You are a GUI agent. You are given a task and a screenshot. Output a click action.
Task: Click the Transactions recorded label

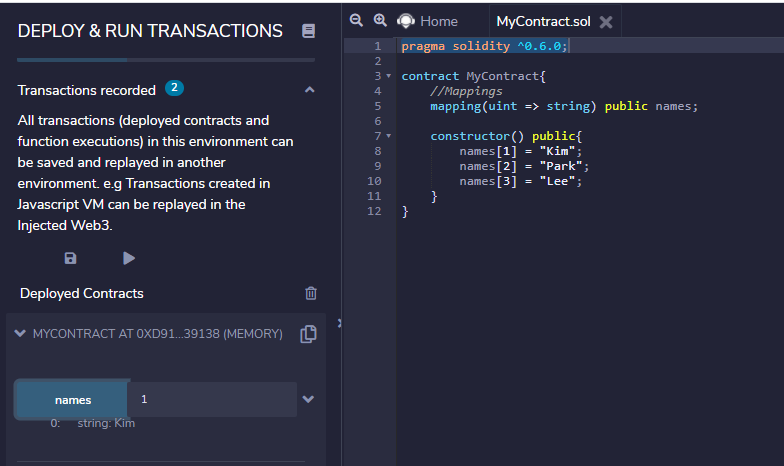pos(86,90)
